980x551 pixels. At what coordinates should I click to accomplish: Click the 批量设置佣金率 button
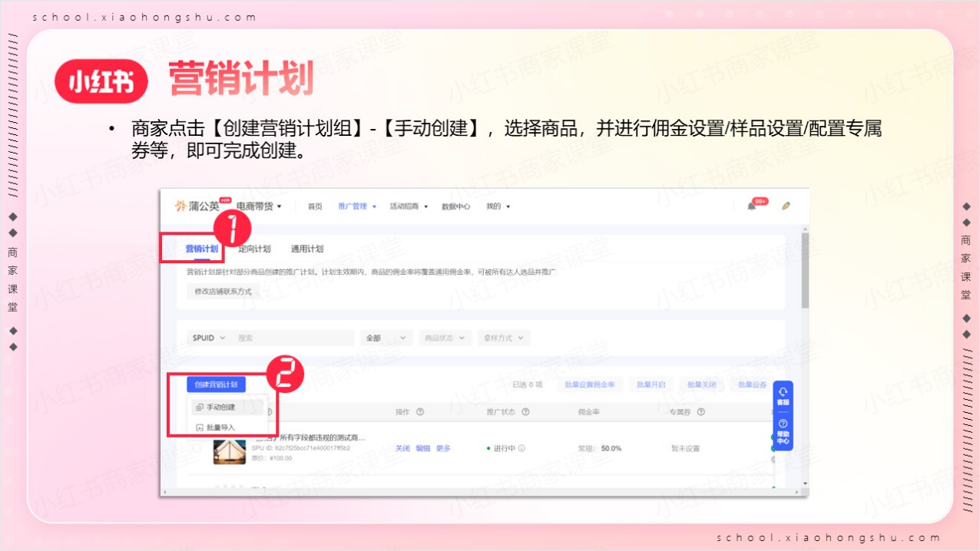tap(590, 384)
